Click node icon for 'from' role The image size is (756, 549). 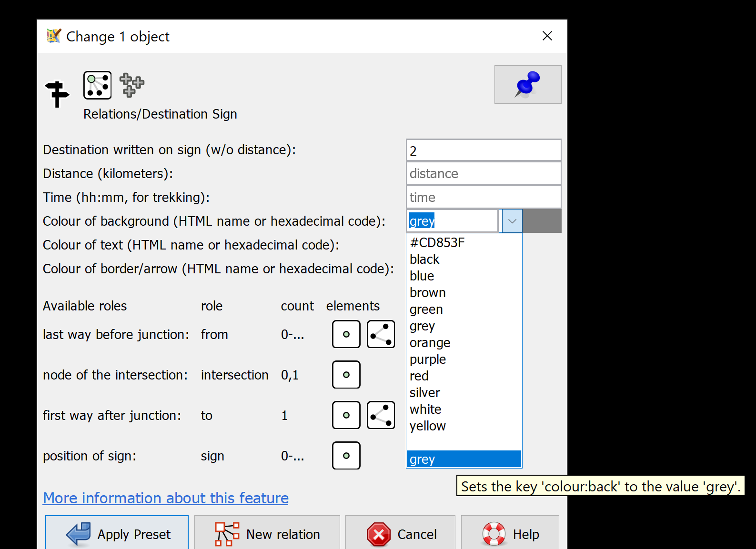[346, 334]
